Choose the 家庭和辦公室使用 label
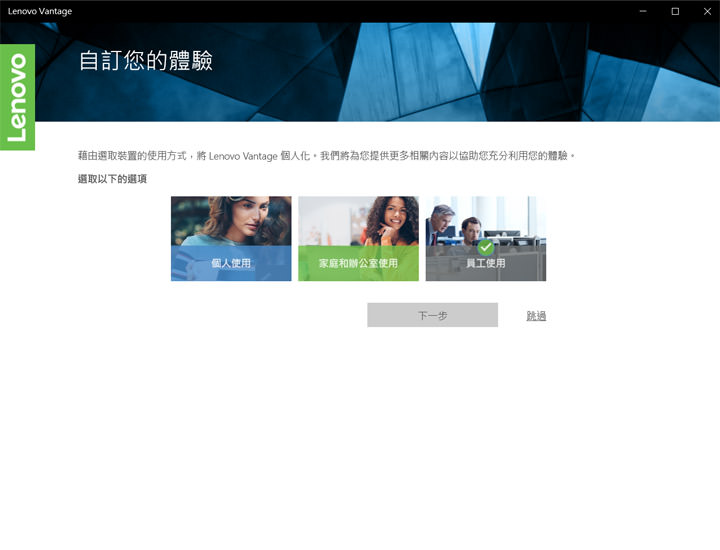The height and width of the screenshot is (550, 720). tap(358, 264)
